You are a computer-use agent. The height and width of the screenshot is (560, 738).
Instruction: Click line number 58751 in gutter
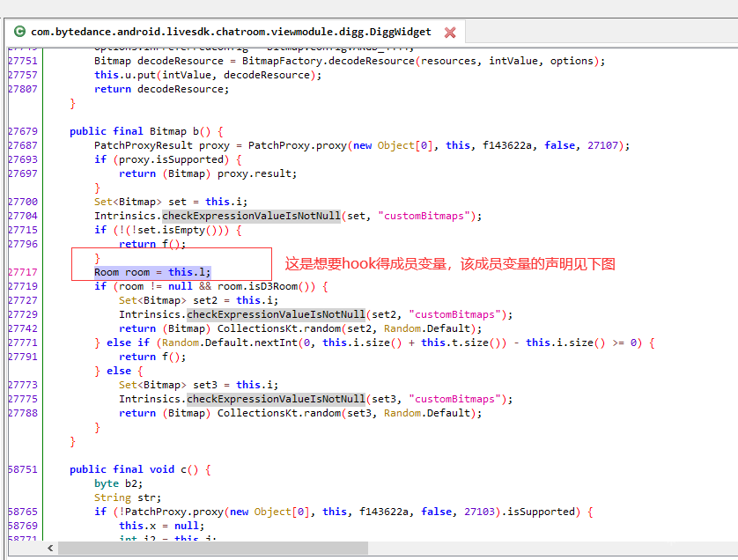pos(23,470)
